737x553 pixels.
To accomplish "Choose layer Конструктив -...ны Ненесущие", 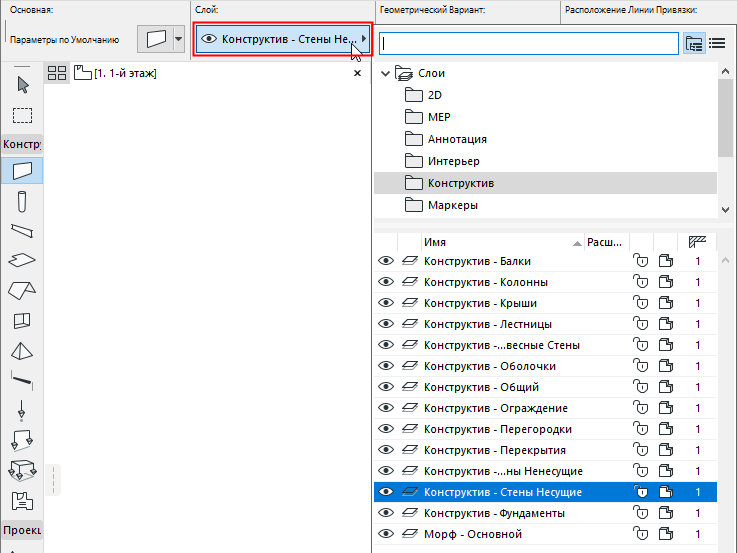I will pos(545,471).
